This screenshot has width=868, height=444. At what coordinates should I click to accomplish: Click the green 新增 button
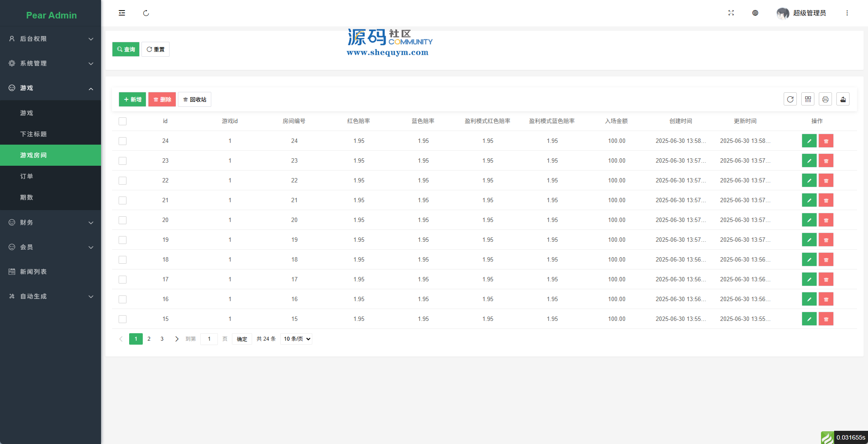coord(132,99)
